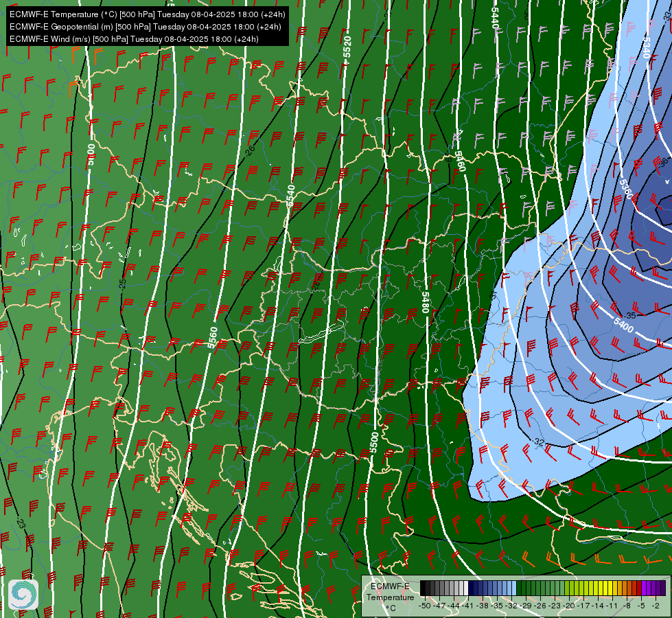The image size is (672, 618).
Task: Click the red legend swatch left of purple
Action: pos(639,588)
